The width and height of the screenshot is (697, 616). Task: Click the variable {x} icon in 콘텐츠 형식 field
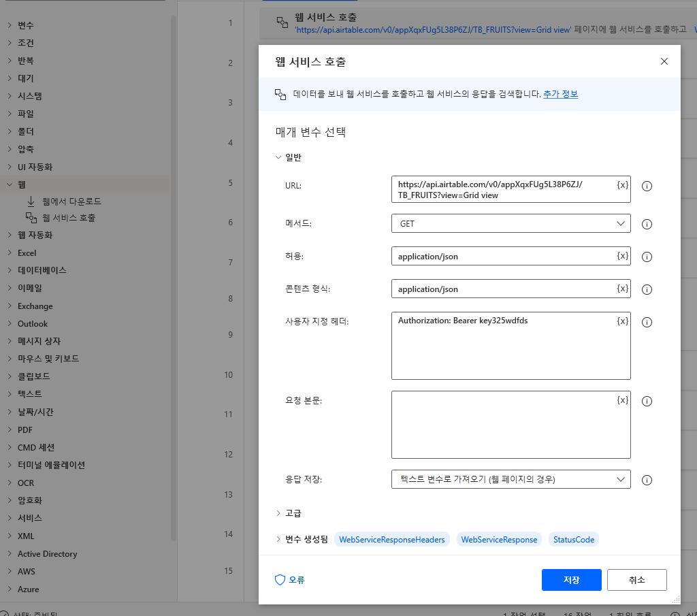pos(622,289)
